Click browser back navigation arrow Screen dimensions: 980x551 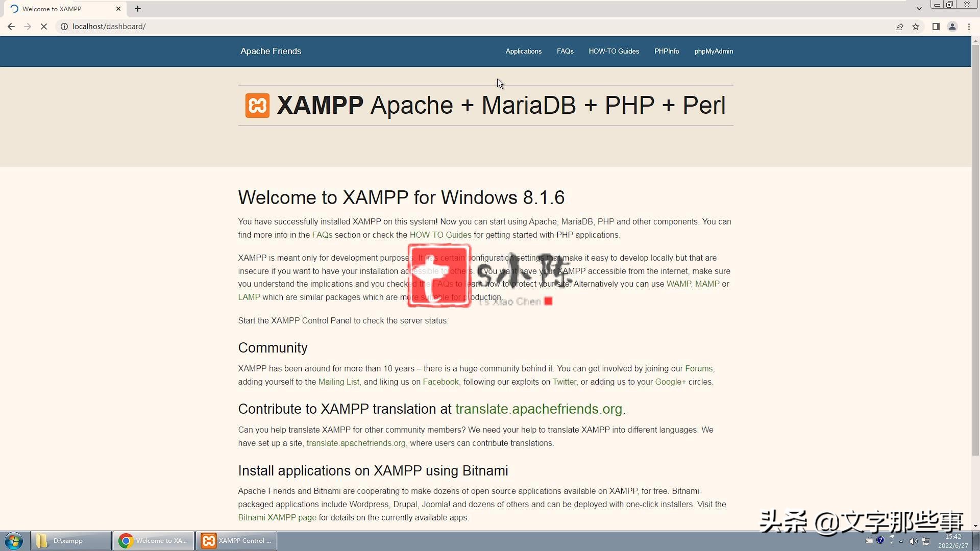(x=11, y=26)
